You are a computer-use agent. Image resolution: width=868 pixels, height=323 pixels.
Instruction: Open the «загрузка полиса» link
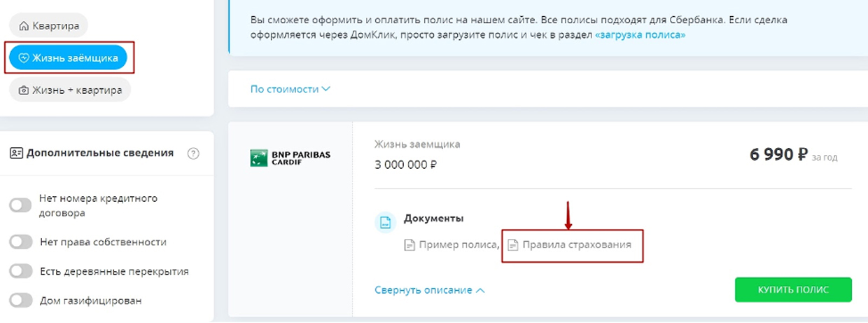point(640,34)
